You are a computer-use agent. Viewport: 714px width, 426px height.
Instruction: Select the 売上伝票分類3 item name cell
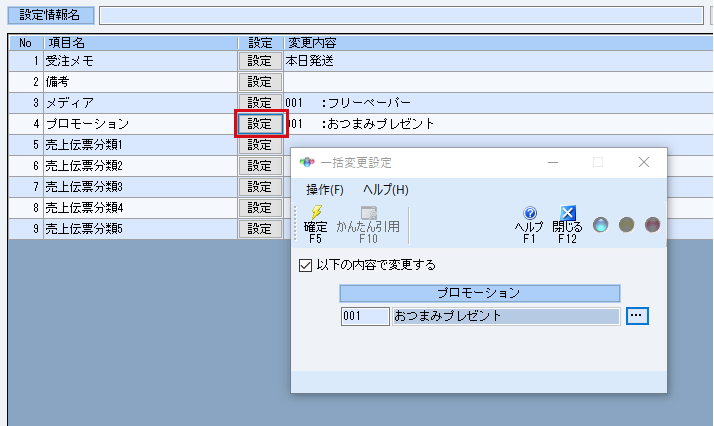tap(140, 187)
